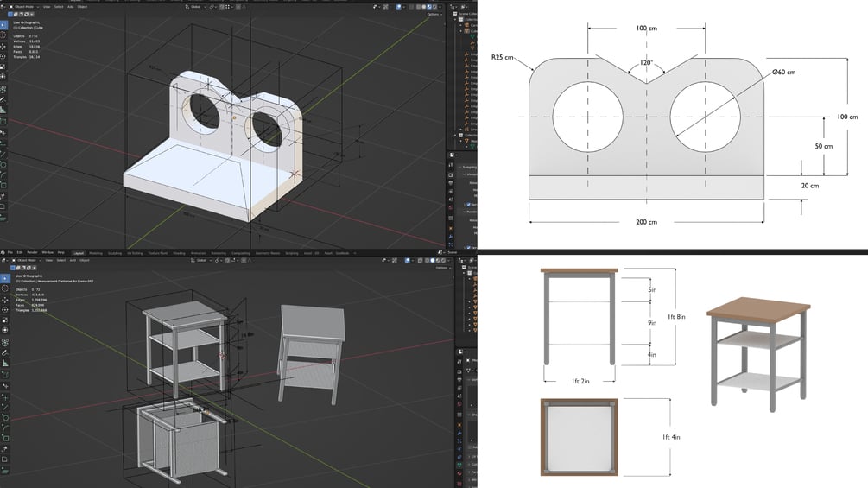Viewport: 868px width, 488px height.
Task: Open the Help menu
Action: click(x=61, y=252)
